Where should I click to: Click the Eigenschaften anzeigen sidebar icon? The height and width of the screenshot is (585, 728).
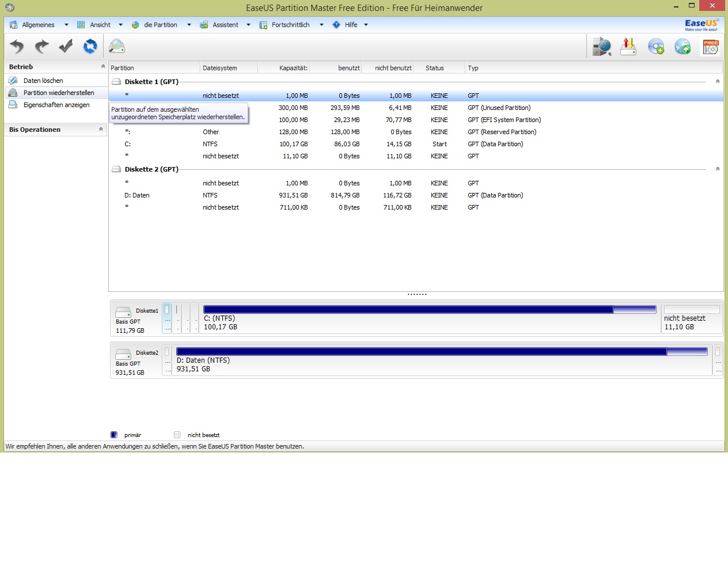click(x=13, y=105)
